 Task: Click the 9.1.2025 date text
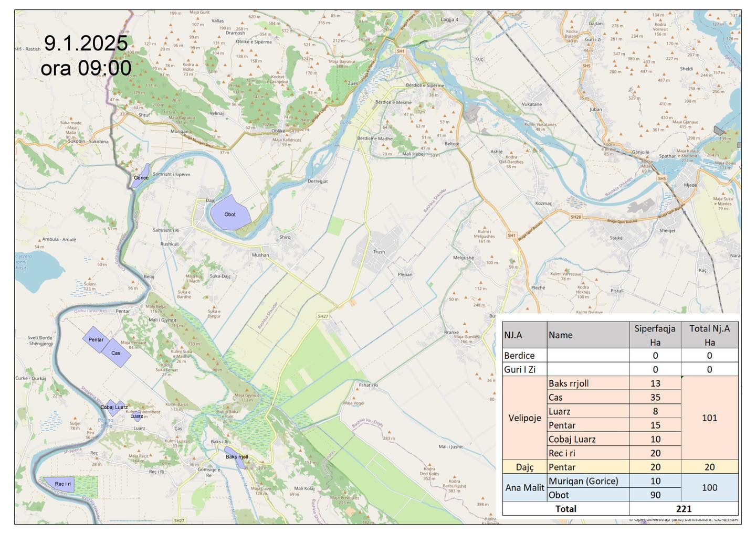pos(86,44)
